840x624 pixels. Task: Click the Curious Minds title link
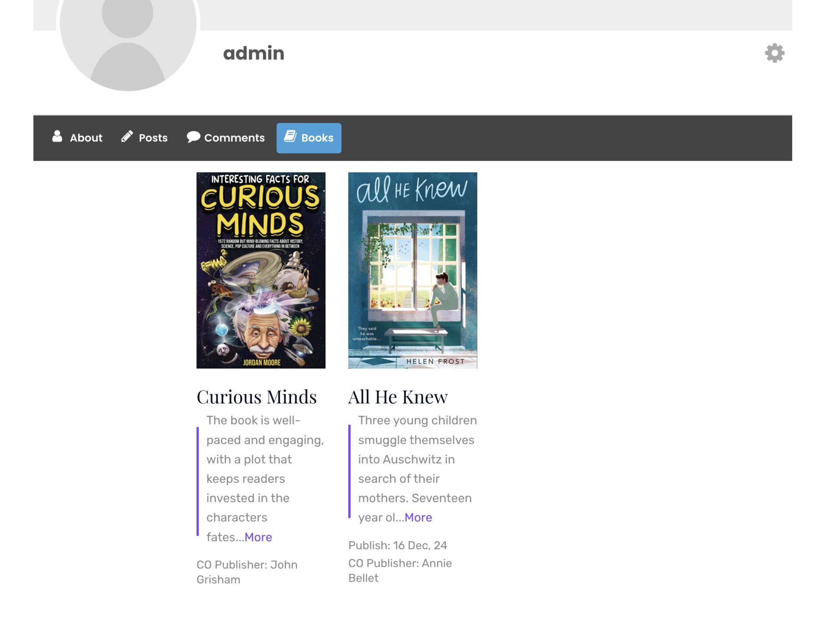click(257, 397)
